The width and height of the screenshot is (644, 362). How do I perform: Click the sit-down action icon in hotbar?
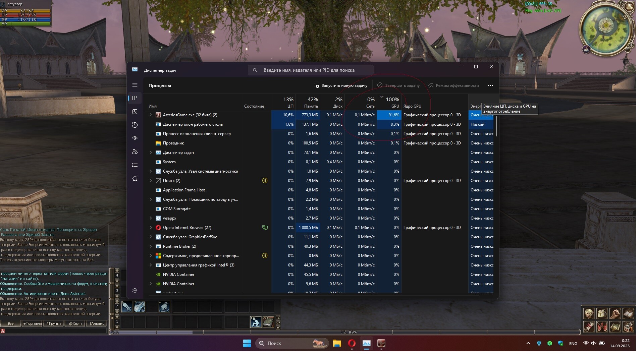[x=256, y=322]
